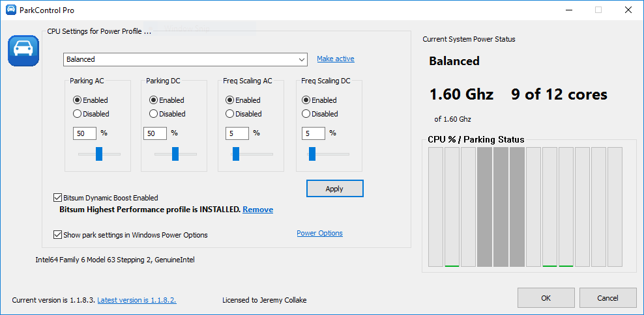644x315 pixels.
Task: Close the ParkControl Pro window
Action: coord(628,10)
